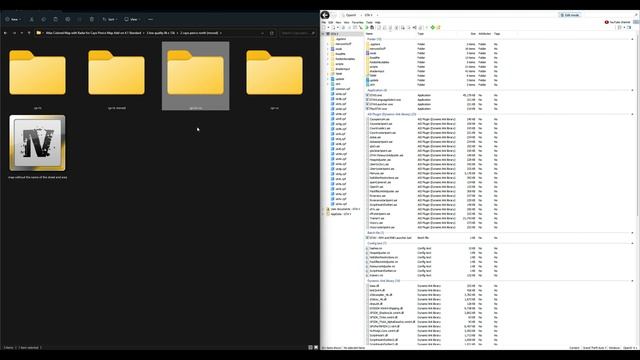Switch to details view in Explorer status bar
The width and height of the screenshot is (640, 360).
coord(310,347)
